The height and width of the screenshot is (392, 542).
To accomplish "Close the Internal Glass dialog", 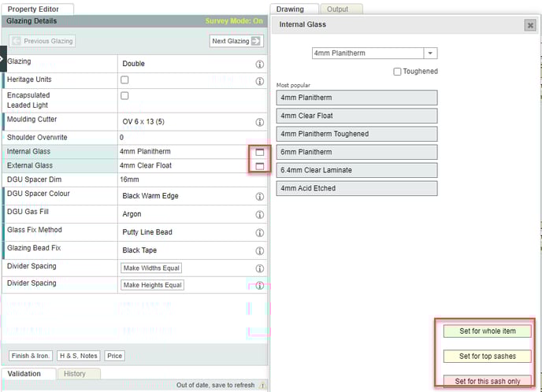I will tap(530, 25).
